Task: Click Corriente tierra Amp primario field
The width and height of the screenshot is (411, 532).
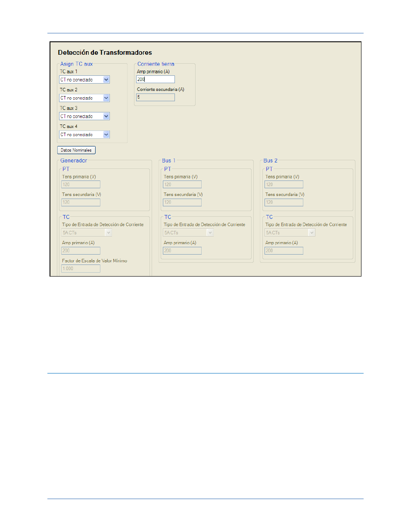Action: (x=156, y=79)
